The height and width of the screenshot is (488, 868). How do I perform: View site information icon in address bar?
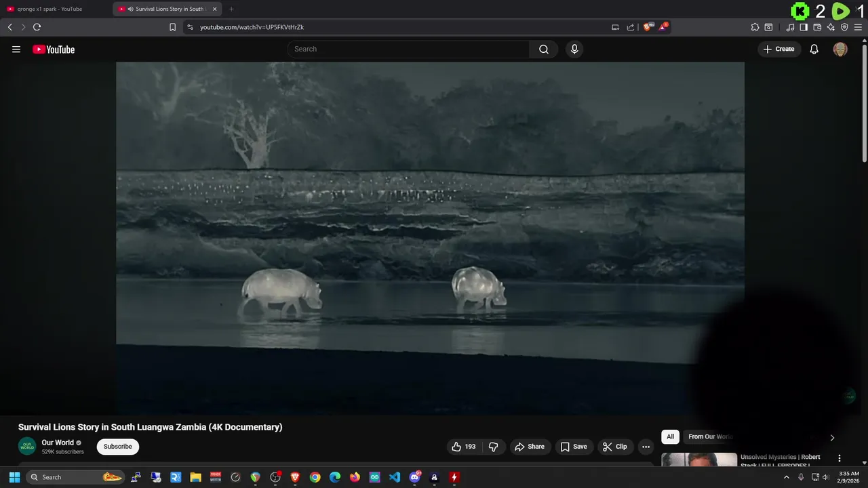pyautogui.click(x=190, y=27)
